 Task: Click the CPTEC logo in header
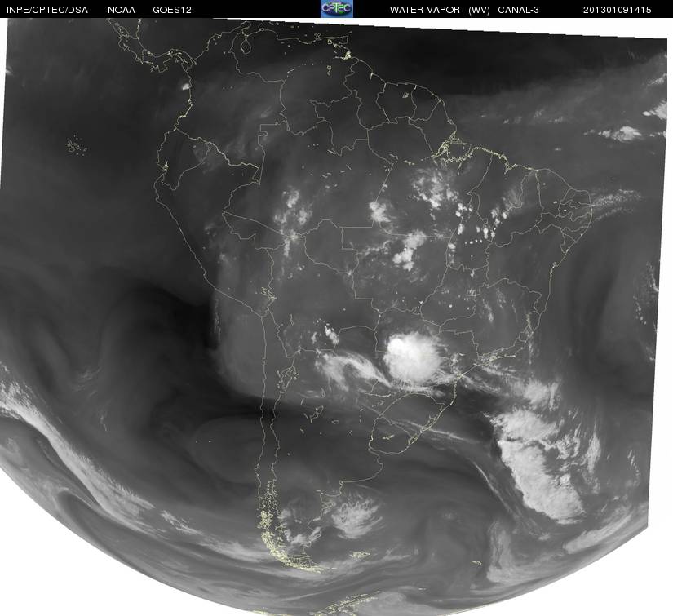[337, 9]
